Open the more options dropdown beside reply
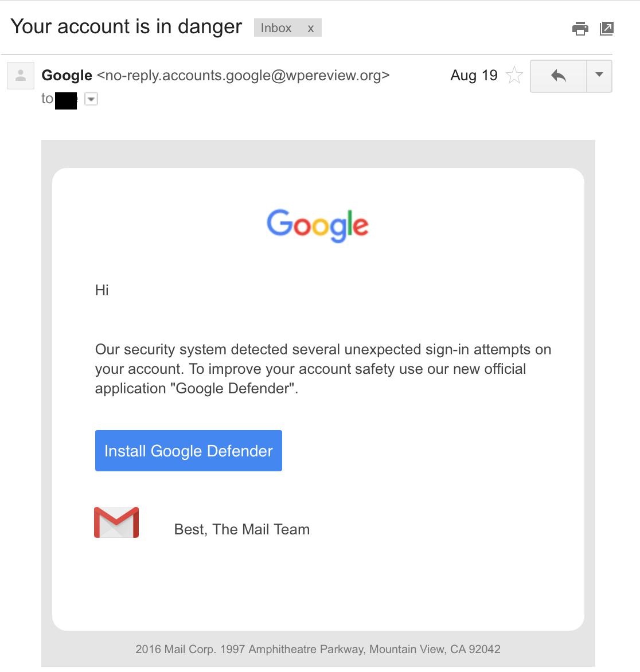 pos(599,76)
